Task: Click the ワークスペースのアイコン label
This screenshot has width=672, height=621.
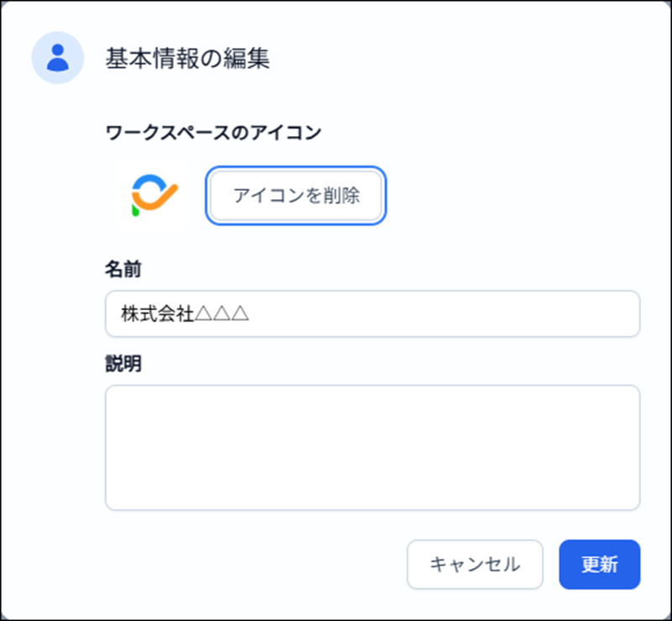Action: pyautogui.click(x=214, y=132)
